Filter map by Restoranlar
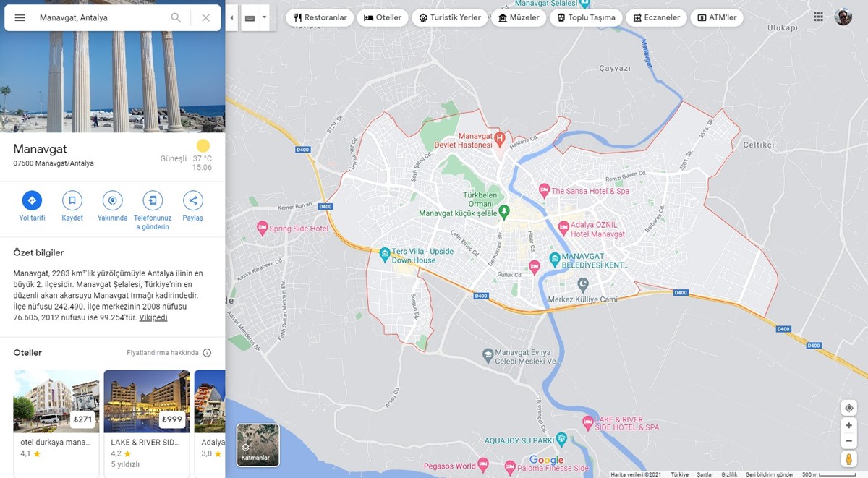Viewport: 868px width, 478px height. (320, 17)
